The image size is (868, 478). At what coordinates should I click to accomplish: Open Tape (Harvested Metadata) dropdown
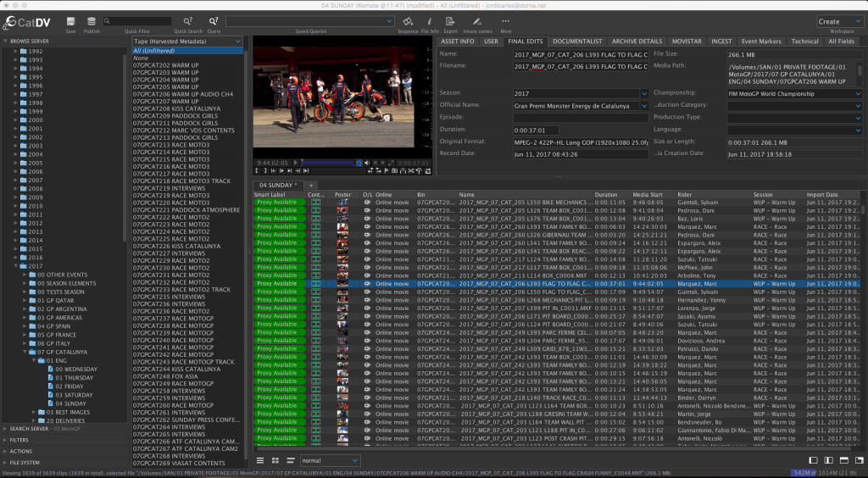click(x=187, y=41)
